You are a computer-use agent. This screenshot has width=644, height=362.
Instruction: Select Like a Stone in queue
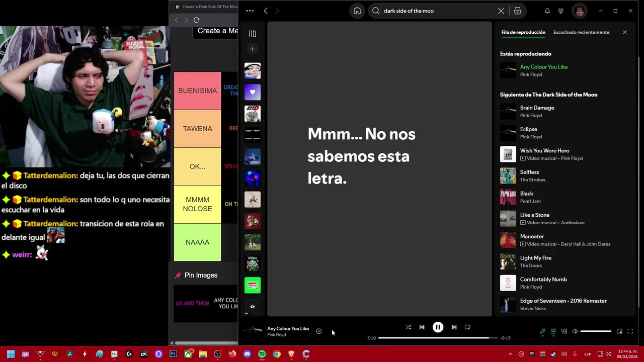tap(563, 219)
